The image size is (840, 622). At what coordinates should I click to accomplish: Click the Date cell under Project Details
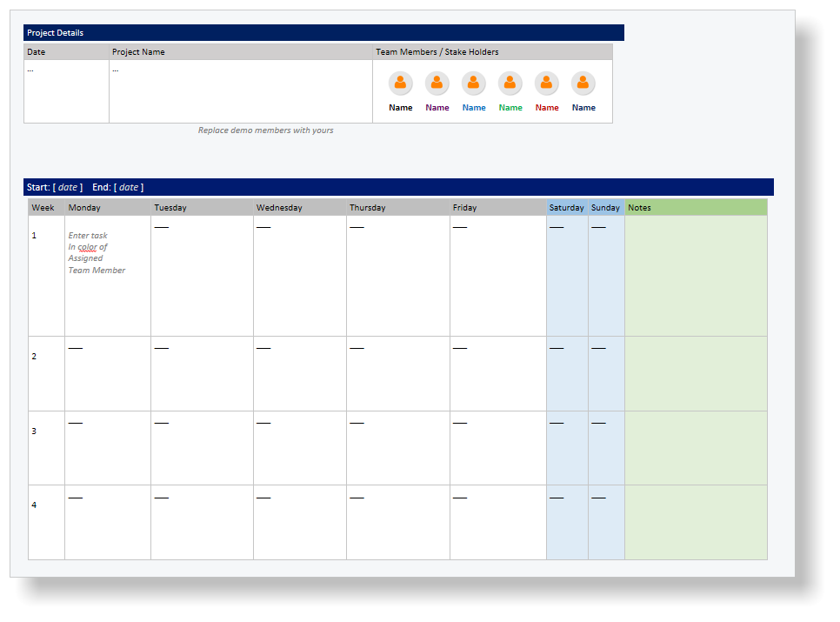click(x=66, y=90)
